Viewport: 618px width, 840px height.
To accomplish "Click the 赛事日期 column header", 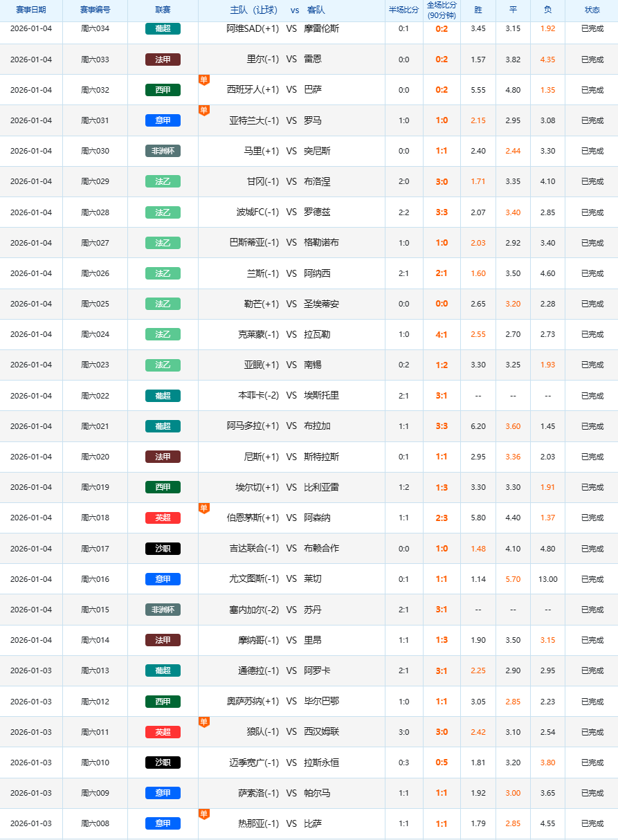I will click(x=31, y=10).
